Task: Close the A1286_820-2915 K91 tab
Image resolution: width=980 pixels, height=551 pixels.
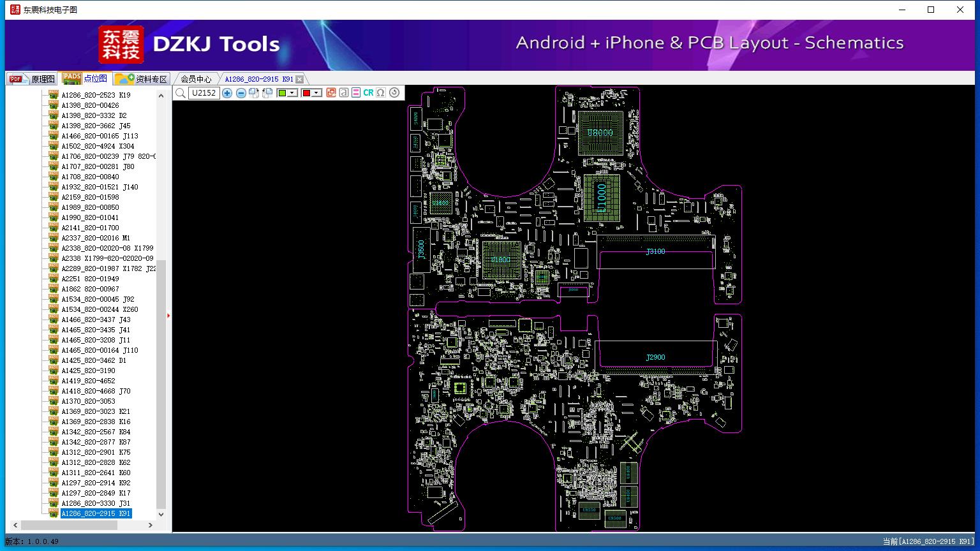Action: click(300, 79)
